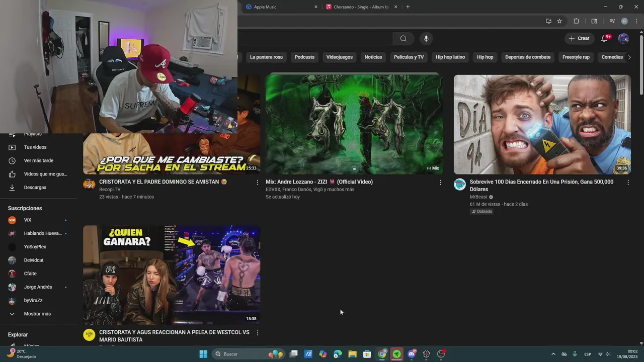
Task: Open MrBeast 100 Días prison video thumbnail
Action: point(542,124)
